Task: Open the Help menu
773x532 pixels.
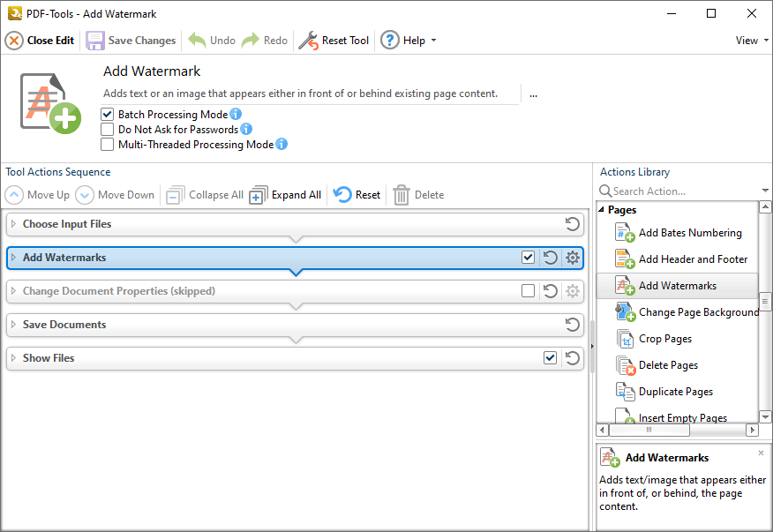Action: click(409, 41)
